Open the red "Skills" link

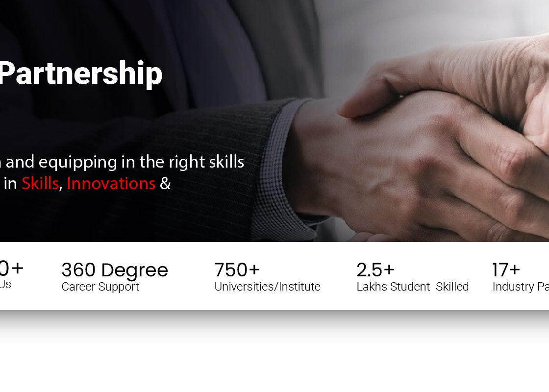(40, 184)
